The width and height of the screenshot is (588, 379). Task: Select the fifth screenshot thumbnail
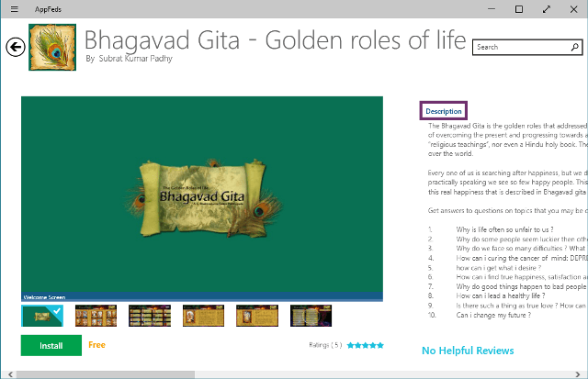(x=257, y=316)
